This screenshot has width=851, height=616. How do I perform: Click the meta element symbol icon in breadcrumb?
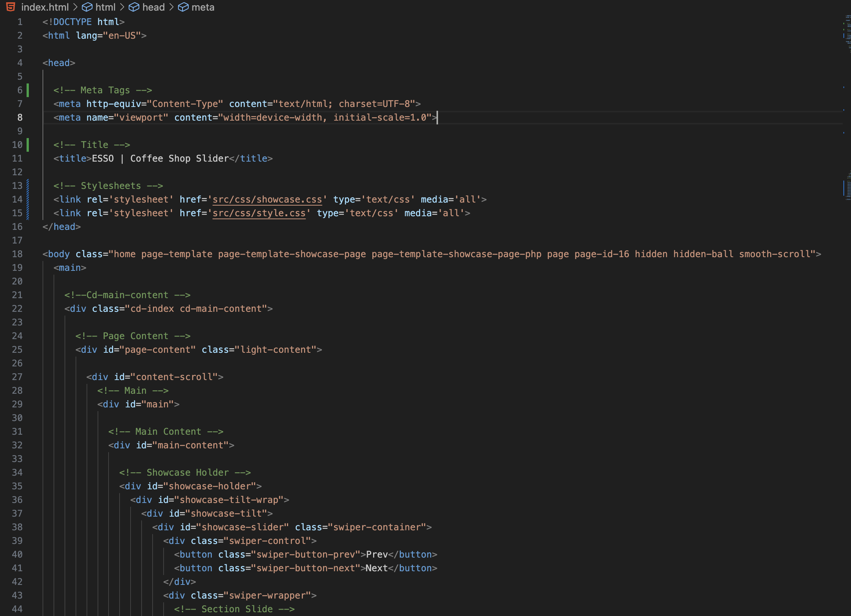pyautogui.click(x=184, y=7)
